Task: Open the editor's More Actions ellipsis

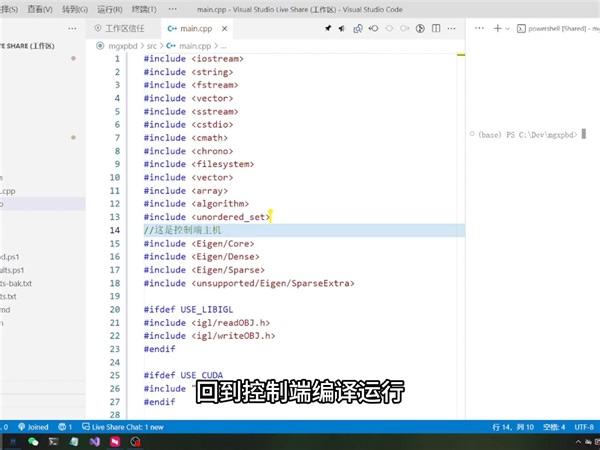Action: (x=452, y=28)
